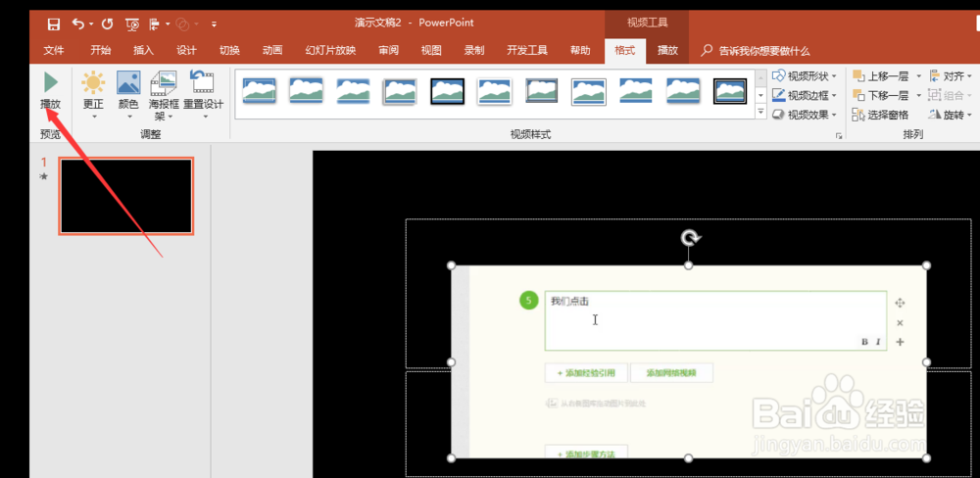Open the 颜色 (Color) recolor tool
The image size is (980, 478).
(128, 95)
